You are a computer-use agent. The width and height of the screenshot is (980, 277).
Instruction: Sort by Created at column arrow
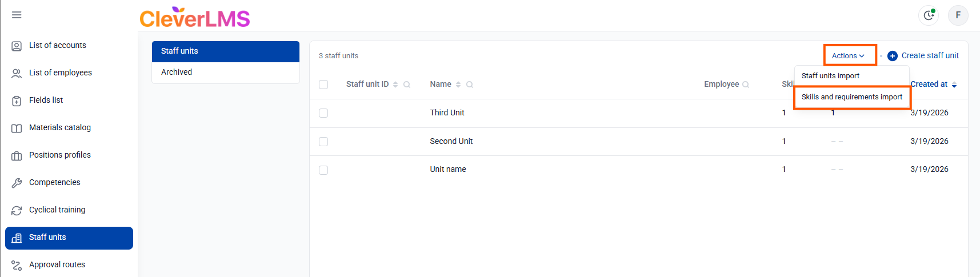point(954,85)
